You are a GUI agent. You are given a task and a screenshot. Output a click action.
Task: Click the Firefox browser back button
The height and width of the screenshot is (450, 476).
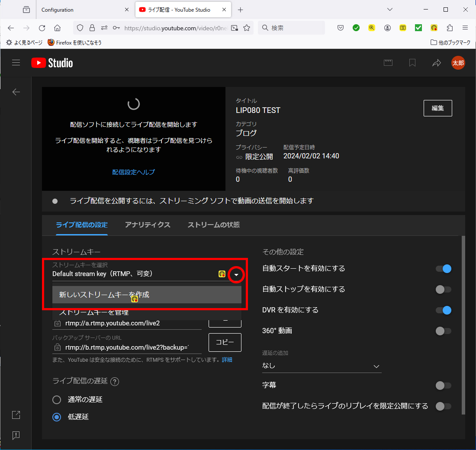point(11,28)
